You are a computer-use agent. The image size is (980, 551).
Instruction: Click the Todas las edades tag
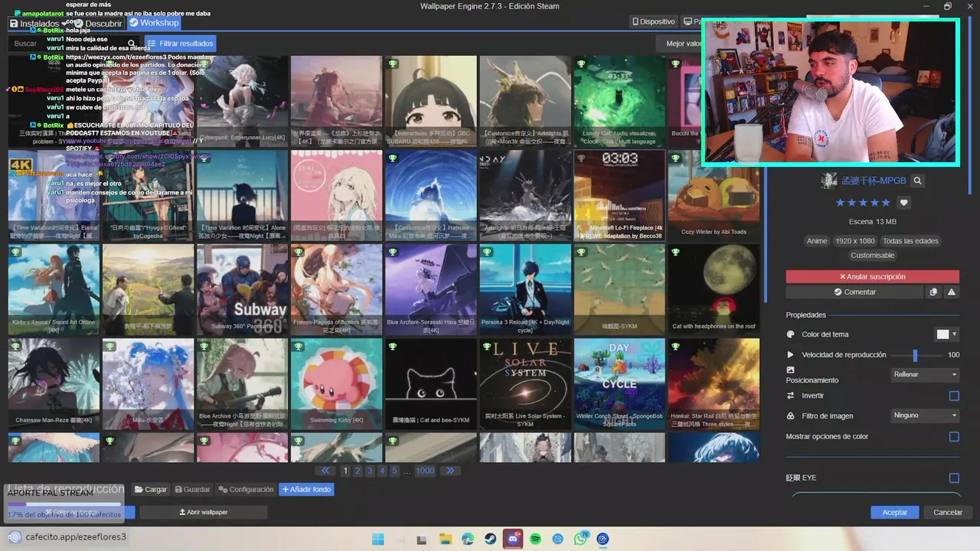tap(910, 241)
